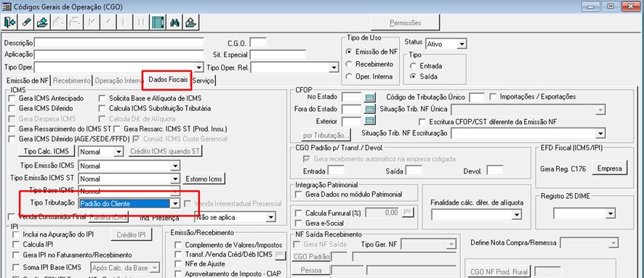Click the C.G.O. code input field
644x278 pixels.
(x=258, y=43)
